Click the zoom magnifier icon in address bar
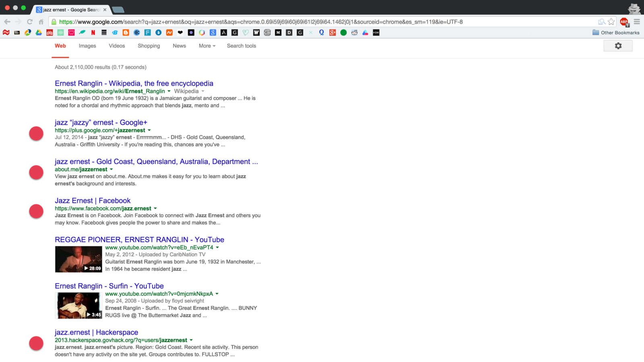644x362 pixels. point(601,22)
